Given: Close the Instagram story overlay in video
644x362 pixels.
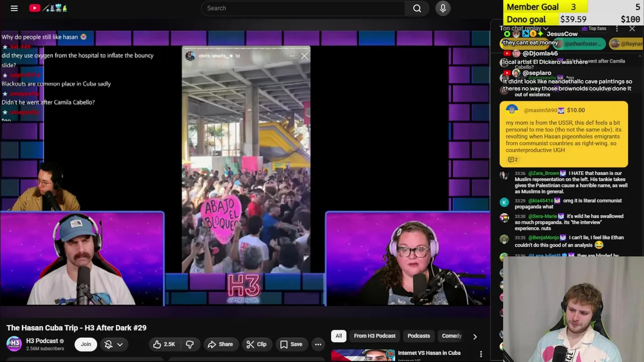Looking at the screenshot, I should (304, 56).
